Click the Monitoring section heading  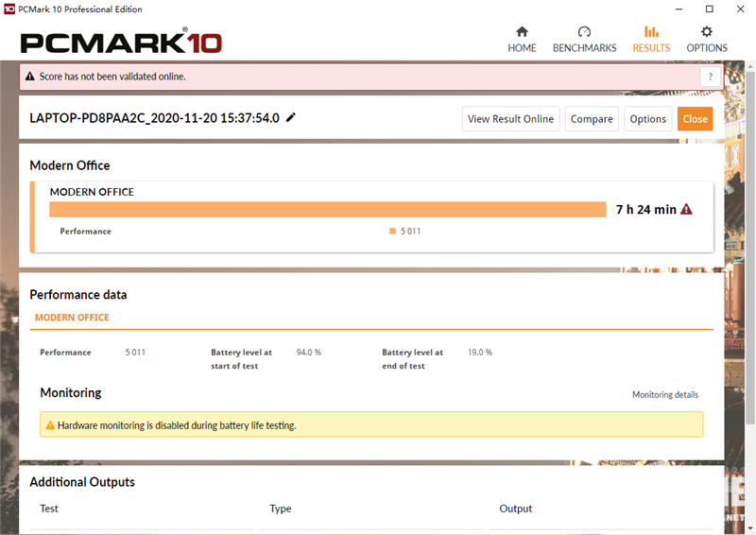coord(70,392)
